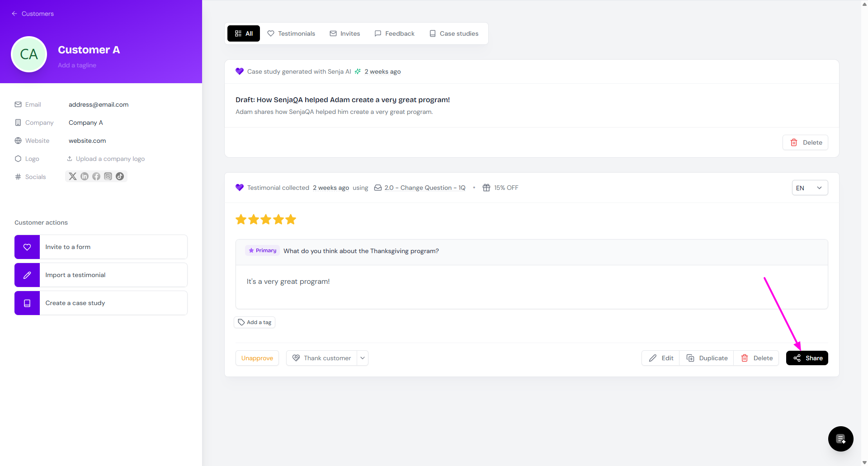Open the EN language dropdown
The image size is (868, 466).
(809, 188)
